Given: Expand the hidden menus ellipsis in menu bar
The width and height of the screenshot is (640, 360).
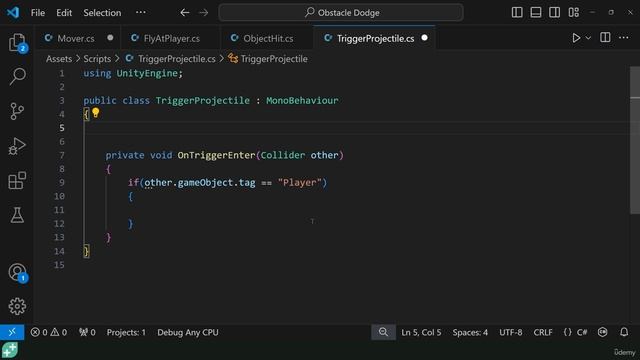Looking at the screenshot, I should pyautogui.click(x=140, y=12).
